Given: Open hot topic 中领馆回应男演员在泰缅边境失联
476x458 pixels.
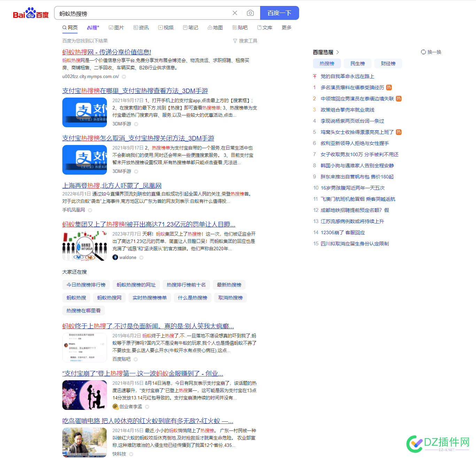Looking at the screenshot, I should (357, 99).
